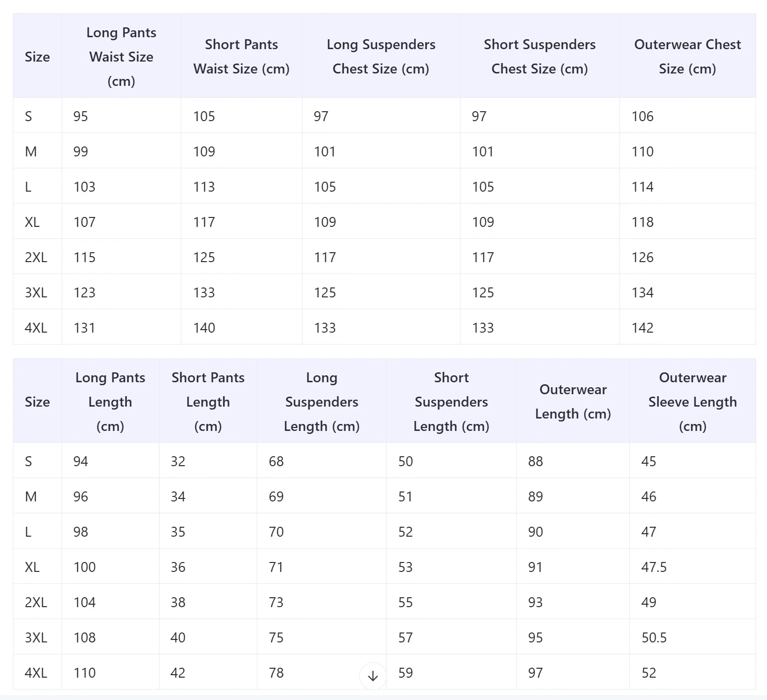
Task: Click the Short Suspenders Chest Size header
Action: click(540, 56)
